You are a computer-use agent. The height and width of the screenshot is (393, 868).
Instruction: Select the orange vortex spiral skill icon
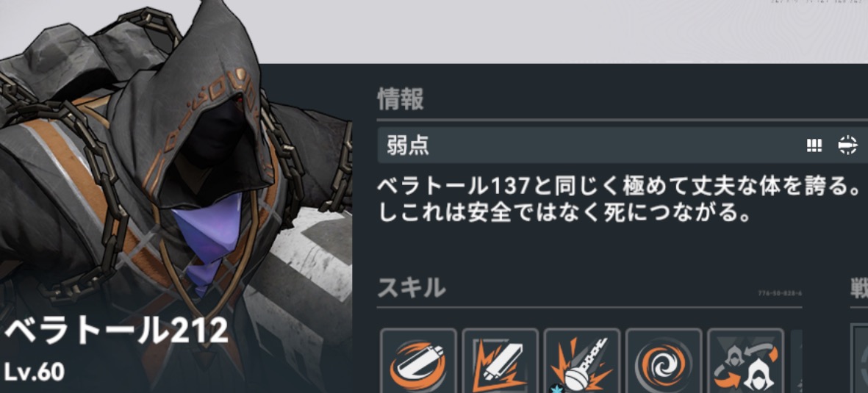(664, 361)
